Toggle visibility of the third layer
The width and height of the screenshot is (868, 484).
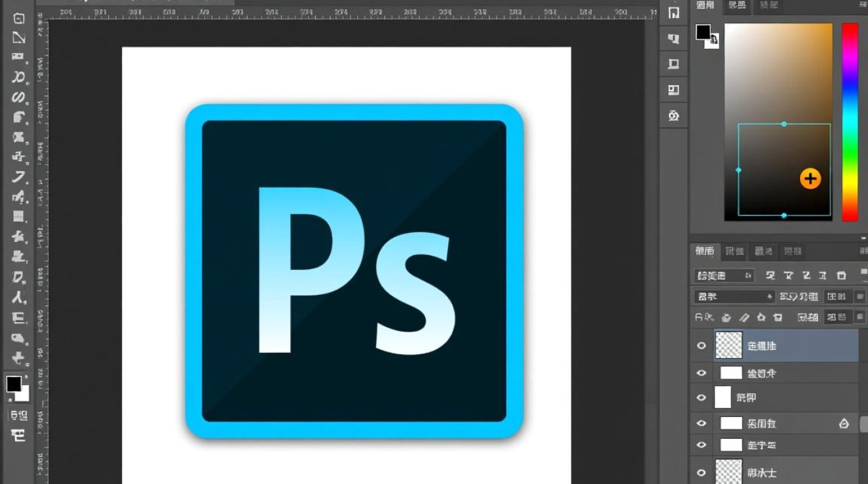tap(701, 398)
